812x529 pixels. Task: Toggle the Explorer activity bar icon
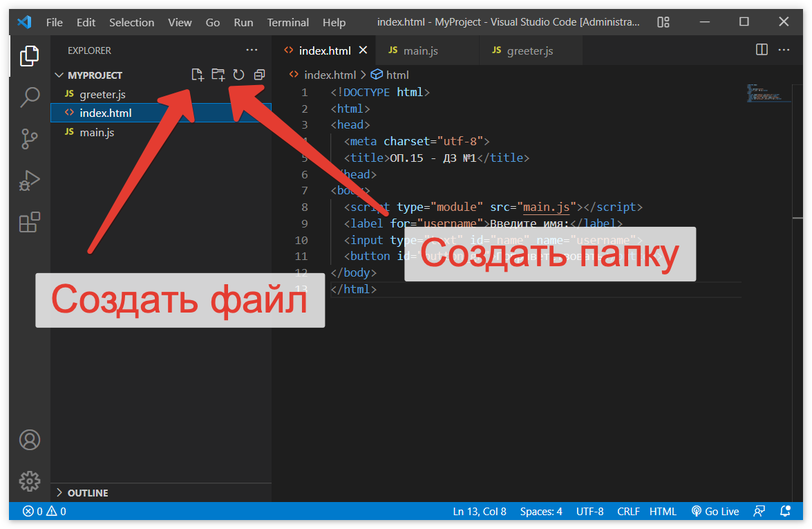pyautogui.click(x=29, y=56)
